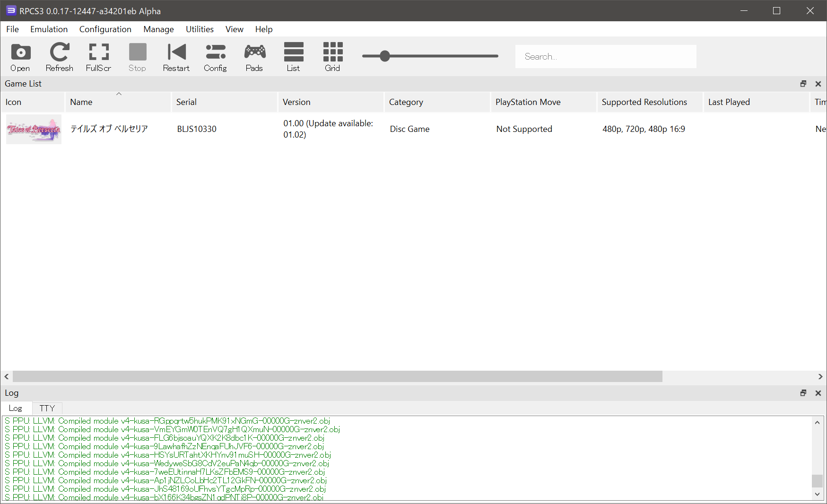The height and width of the screenshot is (504, 827).
Task: Toggle fullscreen with the FullScr icon
Action: [99, 57]
